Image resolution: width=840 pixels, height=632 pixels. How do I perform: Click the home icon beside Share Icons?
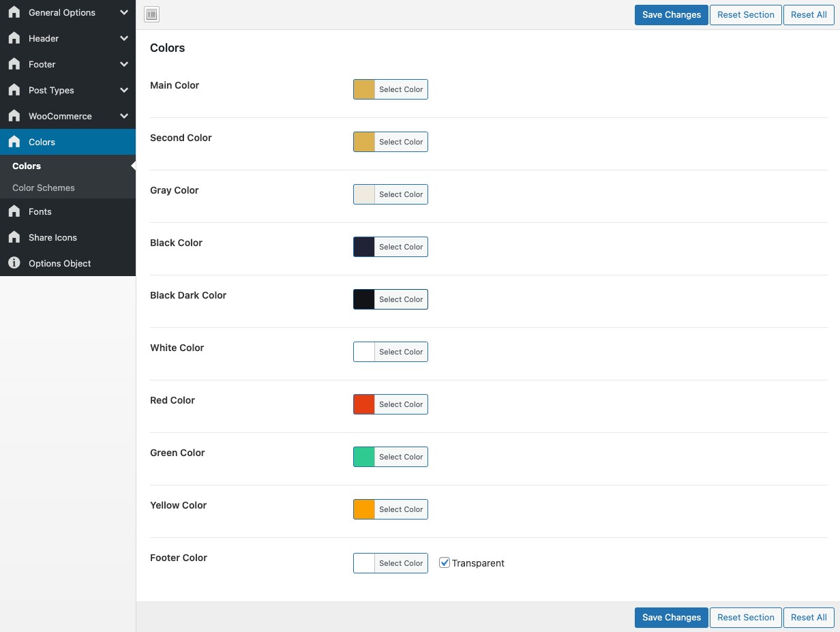14,237
